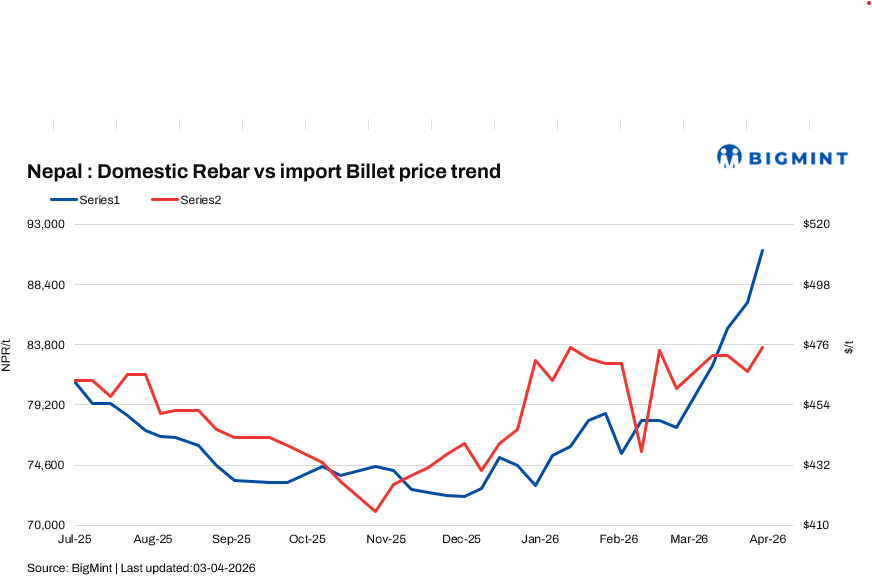This screenshot has height=578, width=872.
Task: Click the Source: BigMint footer text
Action: click(141, 568)
